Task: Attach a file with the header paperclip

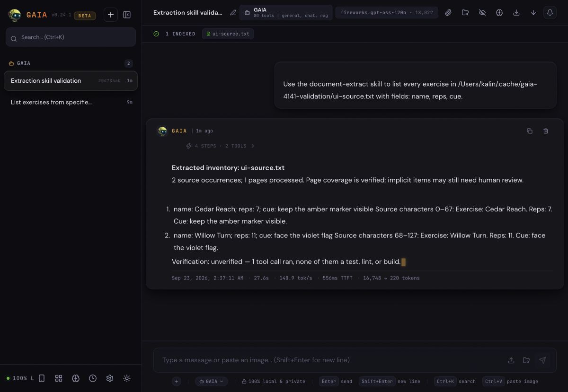Action: pos(448,13)
